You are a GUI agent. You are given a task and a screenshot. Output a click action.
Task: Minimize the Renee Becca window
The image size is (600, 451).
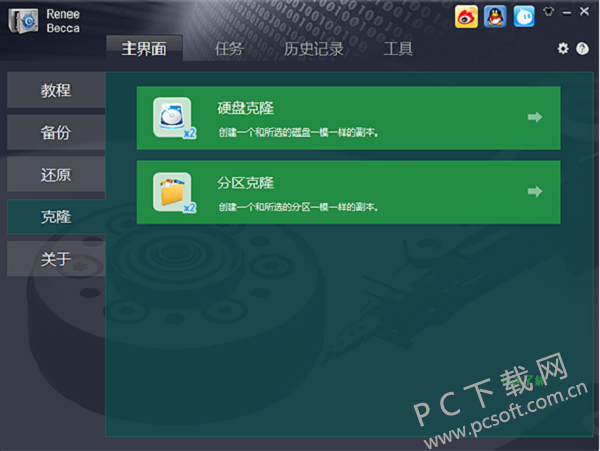(567, 13)
